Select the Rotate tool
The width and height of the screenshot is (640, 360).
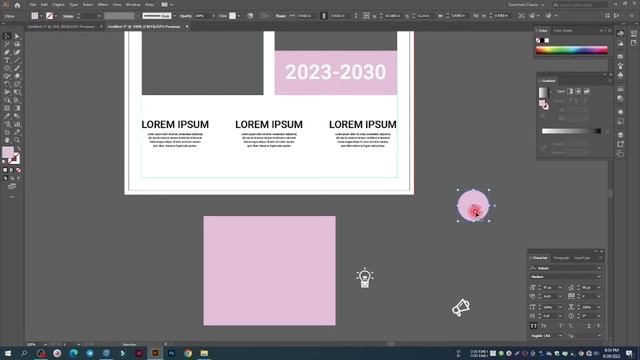pos(7,84)
